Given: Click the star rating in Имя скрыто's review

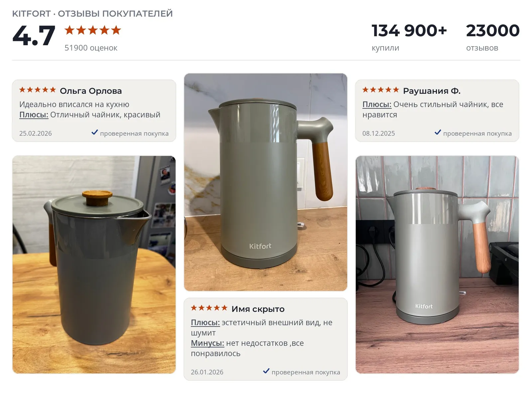Looking at the screenshot, I should 209,308.
